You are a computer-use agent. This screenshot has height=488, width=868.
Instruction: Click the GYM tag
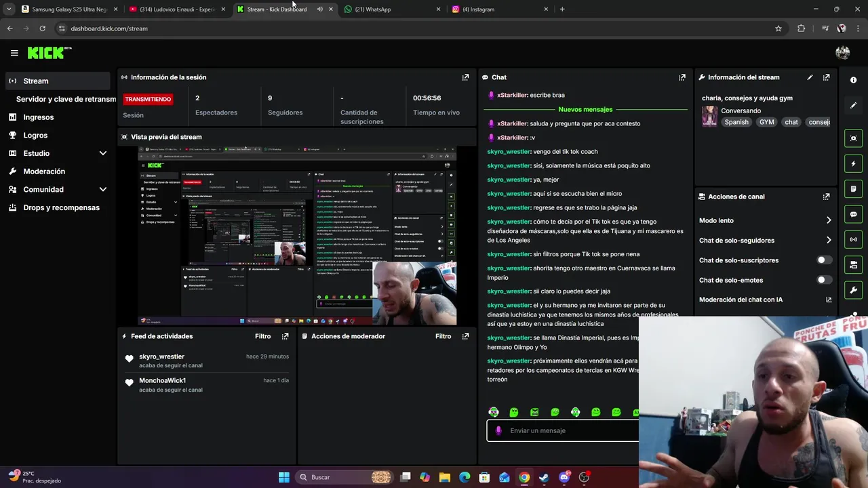click(766, 122)
